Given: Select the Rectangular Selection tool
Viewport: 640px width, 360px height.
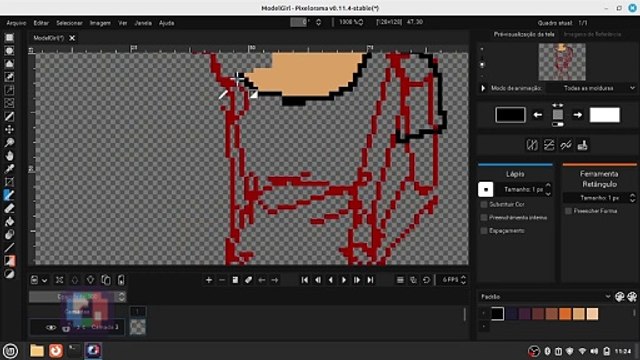Looking at the screenshot, I should coord(9,38).
